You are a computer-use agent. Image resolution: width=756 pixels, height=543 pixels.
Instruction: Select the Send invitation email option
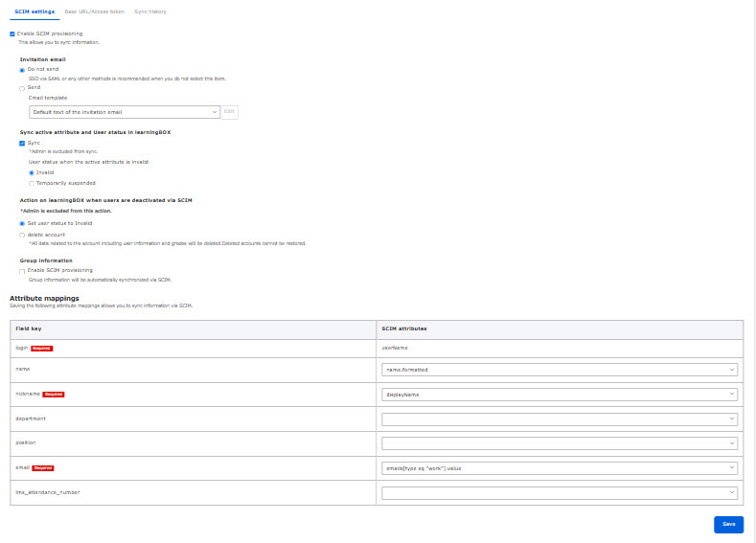22,89
